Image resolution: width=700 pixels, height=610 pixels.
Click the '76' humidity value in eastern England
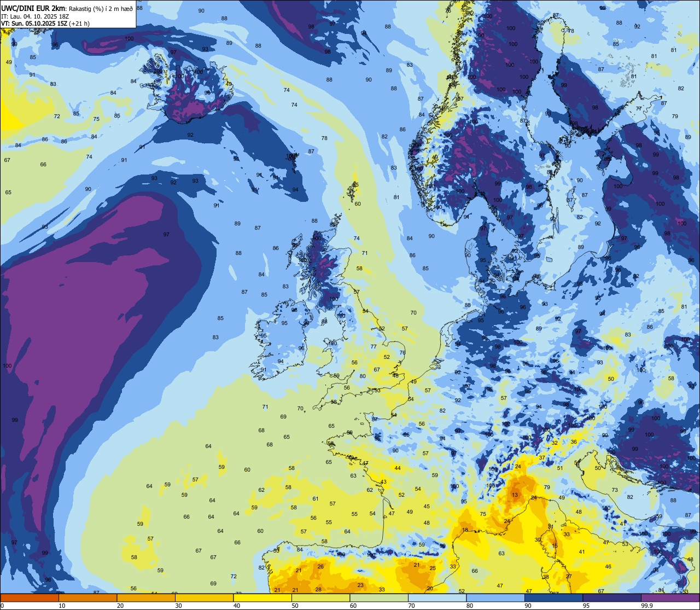point(402,353)
